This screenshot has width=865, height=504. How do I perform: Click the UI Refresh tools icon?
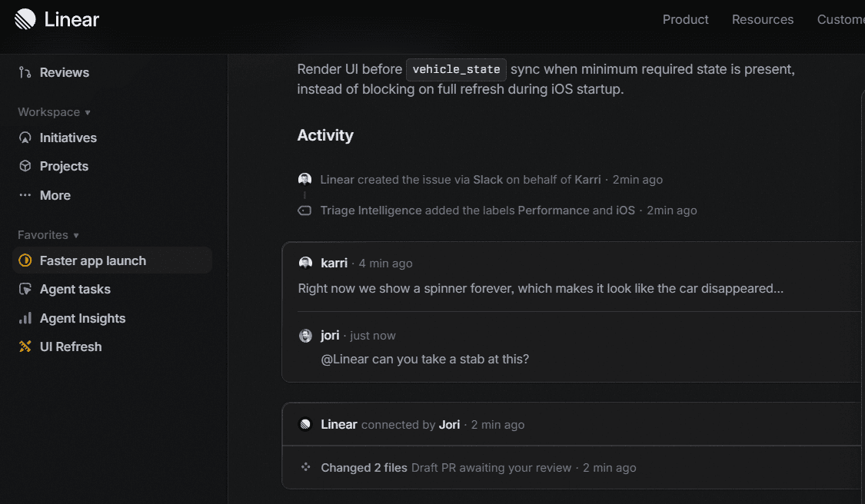click(x=25, y=346)
